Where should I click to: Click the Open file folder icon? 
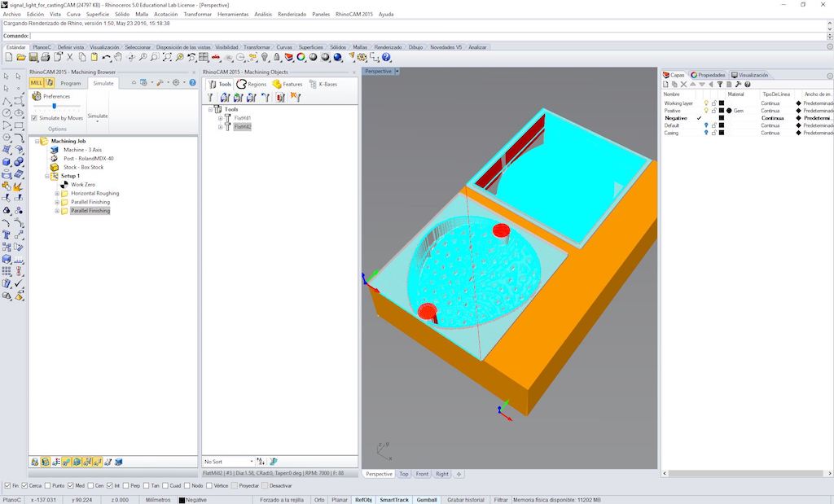(x=20, y=57)
